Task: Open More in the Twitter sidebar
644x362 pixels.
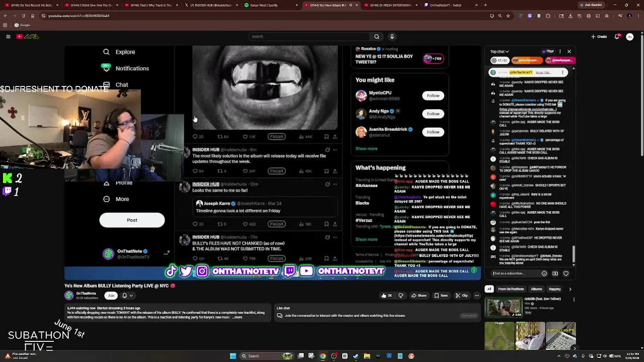Action: point(116,199)
